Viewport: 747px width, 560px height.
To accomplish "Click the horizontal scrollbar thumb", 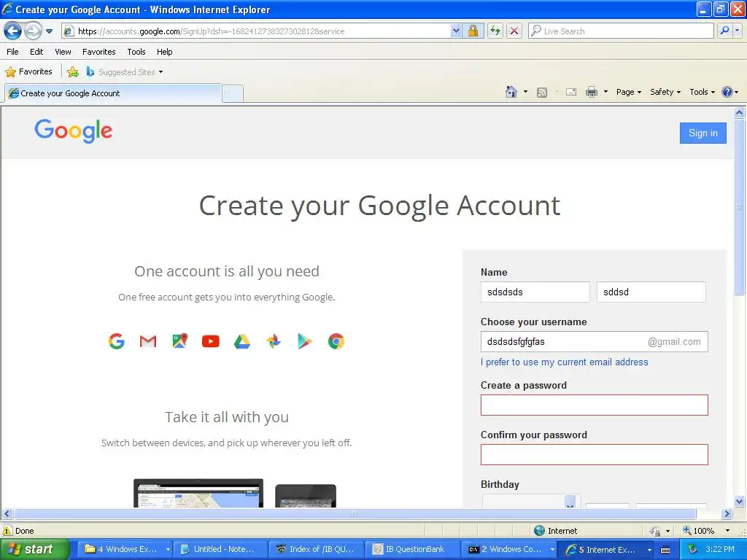I will 355,514.
